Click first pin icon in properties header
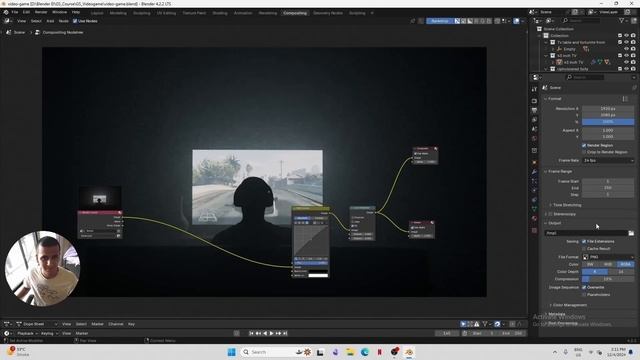This screenshot has width=640, height=360. click(634, 88)
